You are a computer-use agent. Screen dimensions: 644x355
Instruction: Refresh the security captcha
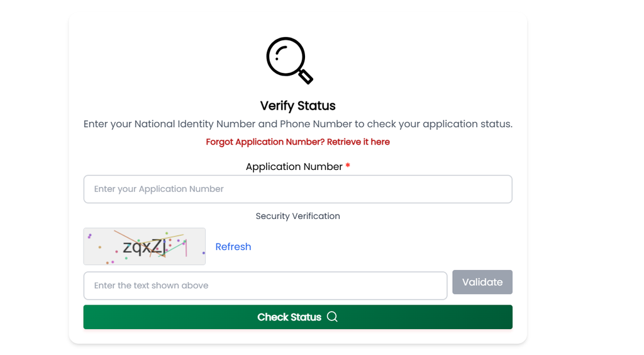pyautogui.click(x=233, y=247)
